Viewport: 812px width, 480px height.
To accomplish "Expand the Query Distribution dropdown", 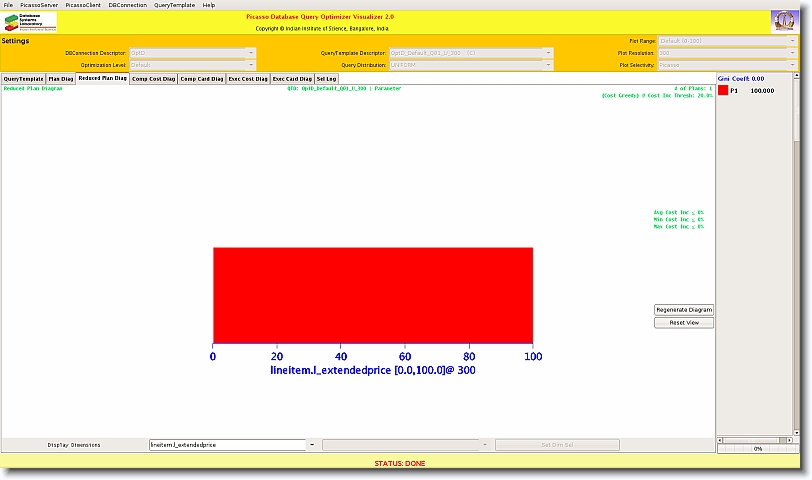I will 547,65.
